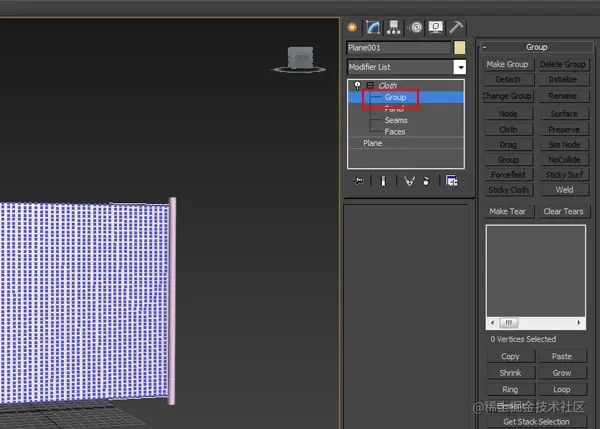The height and width of the screenshot is (429, 600).
Task: Open the Modify command panel tab
Action: coord(373,27)
